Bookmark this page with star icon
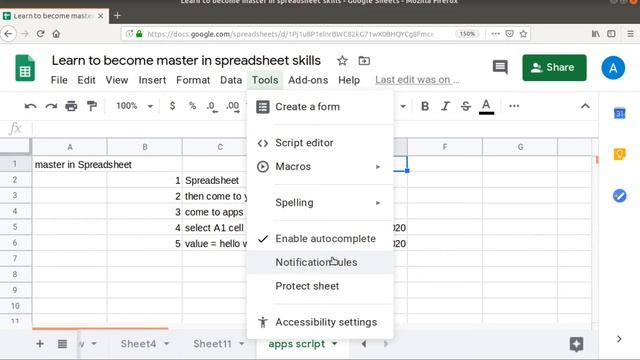640x360 pixels. pyautogui.click(x=524, y=34)
